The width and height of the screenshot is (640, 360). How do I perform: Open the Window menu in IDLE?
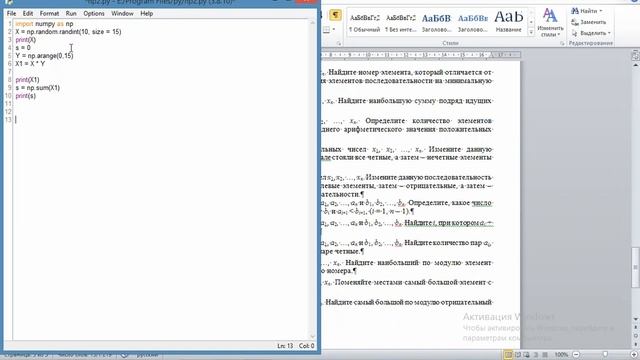122,13
